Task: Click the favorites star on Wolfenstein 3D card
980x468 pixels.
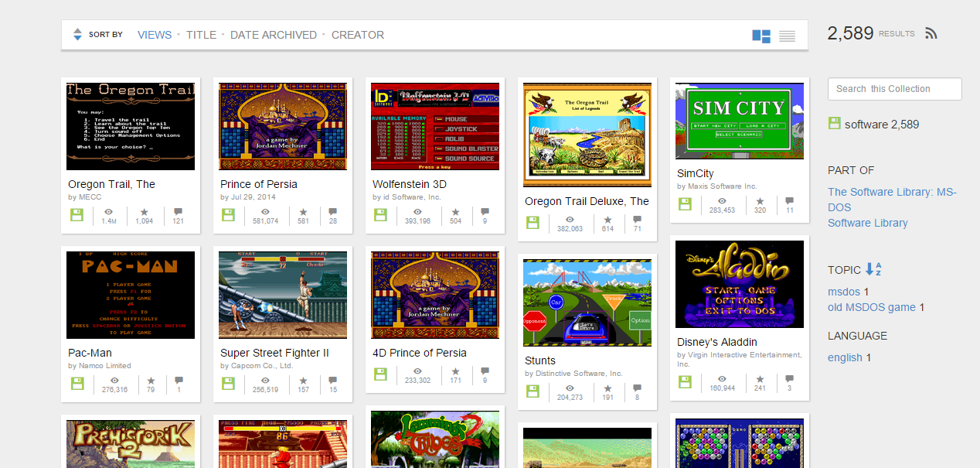Action: click(455, 211)
